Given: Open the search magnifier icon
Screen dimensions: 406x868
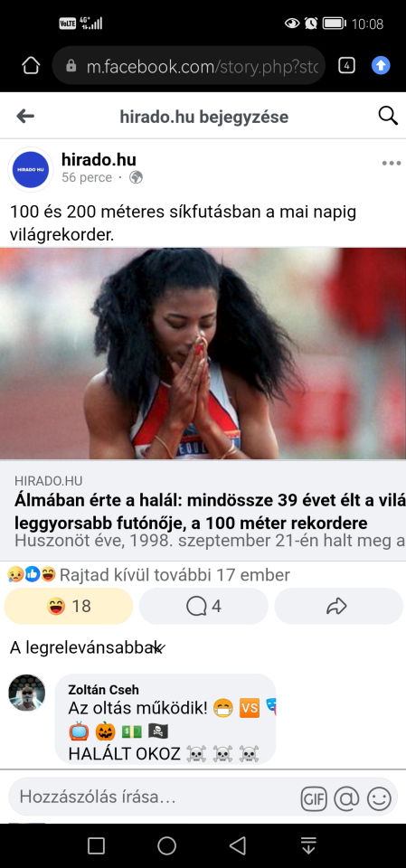Looking at the screenshot, I should coord(388,116).
